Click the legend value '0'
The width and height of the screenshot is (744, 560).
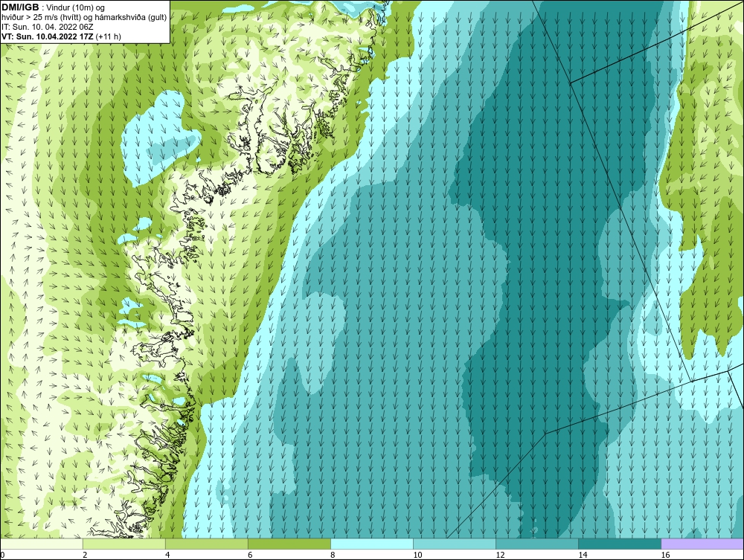click(x=2, y=555)
